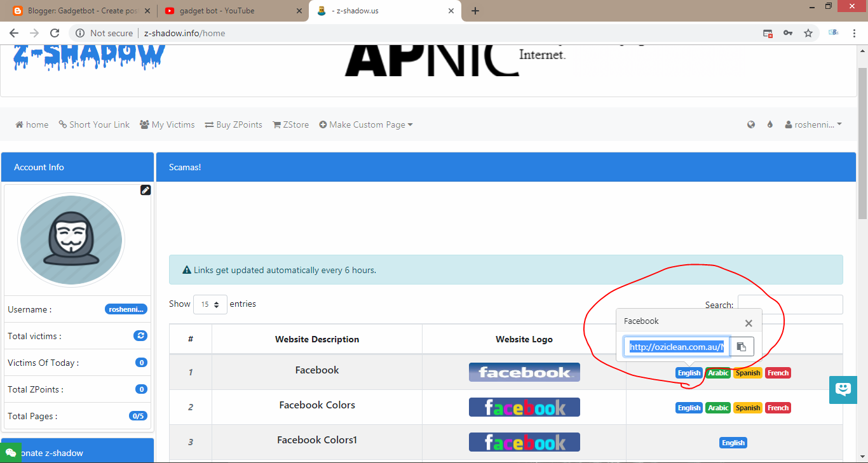
Task: Open the browser extension icon beside the star
Action: 833,33
